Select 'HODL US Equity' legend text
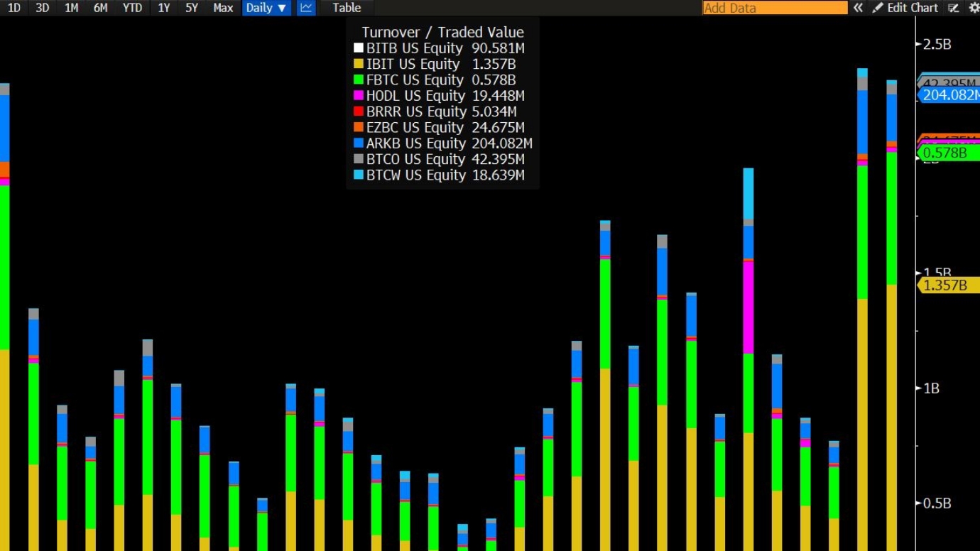Screen dimensions: 980x551 point(416,96)
